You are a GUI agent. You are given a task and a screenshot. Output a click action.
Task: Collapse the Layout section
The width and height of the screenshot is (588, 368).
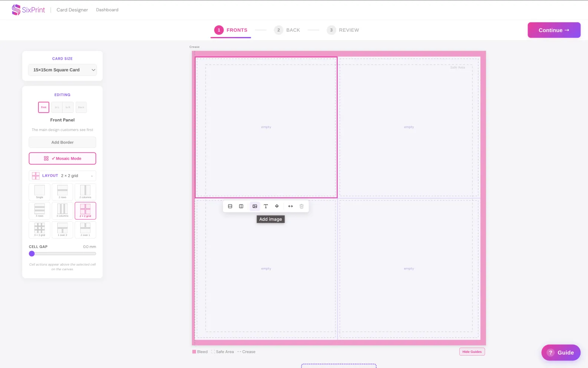point(63,176)
